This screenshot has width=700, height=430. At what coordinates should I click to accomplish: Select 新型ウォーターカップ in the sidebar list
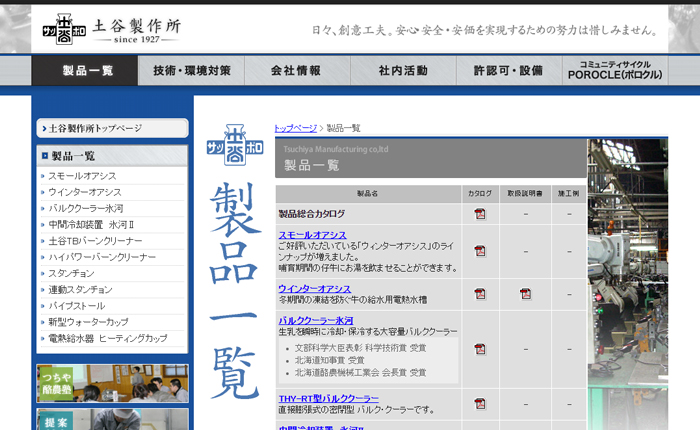(x=88, y=322)
